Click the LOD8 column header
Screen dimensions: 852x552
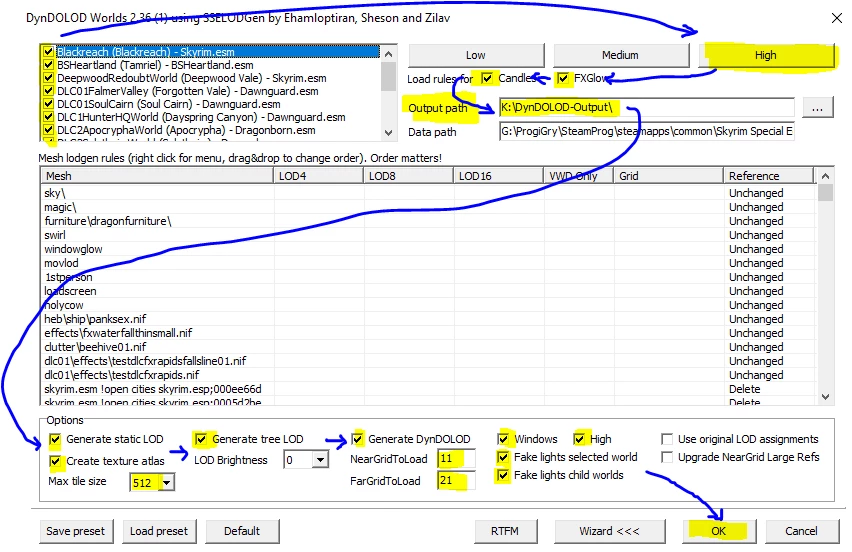tap(409, 176)
